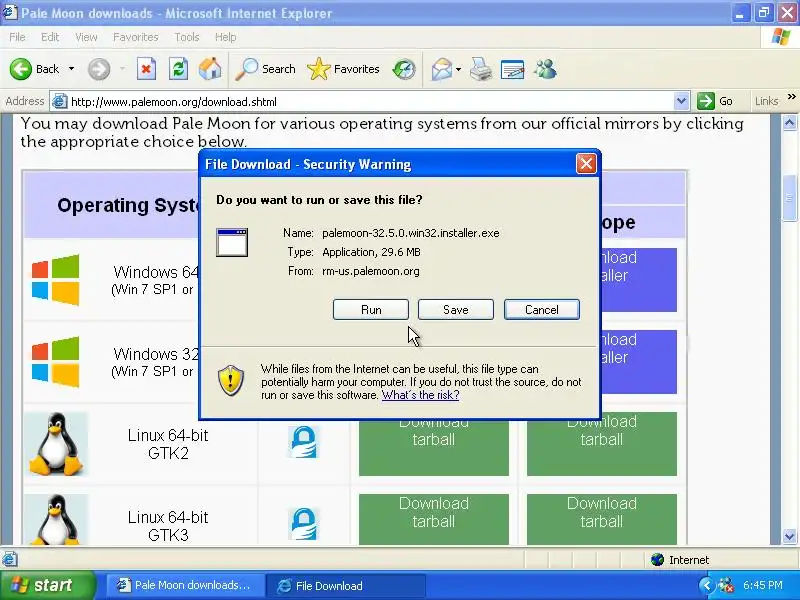The image size is (800, 600).
Task: Click the application file icon in the dialog
Action: 232,242
